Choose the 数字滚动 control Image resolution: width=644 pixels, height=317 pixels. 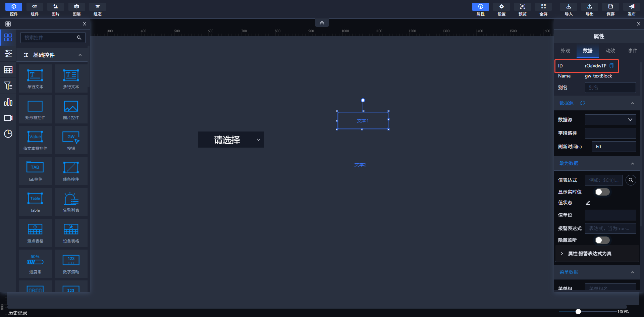(71, 264)
